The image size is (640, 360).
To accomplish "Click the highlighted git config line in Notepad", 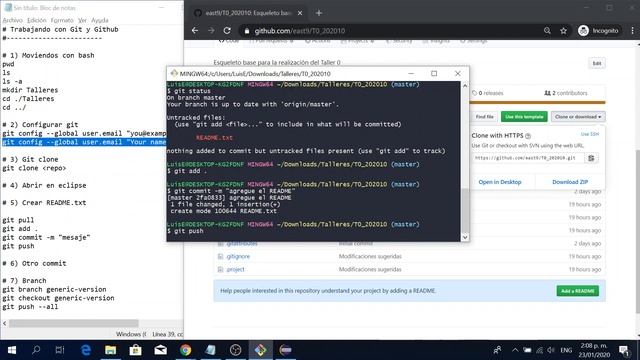I will [84, 142].
